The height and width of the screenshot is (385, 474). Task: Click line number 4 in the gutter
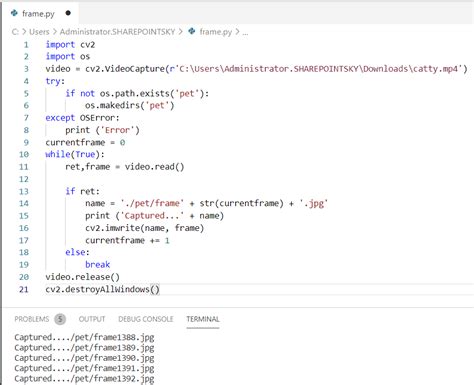click(x=26, y=81)
